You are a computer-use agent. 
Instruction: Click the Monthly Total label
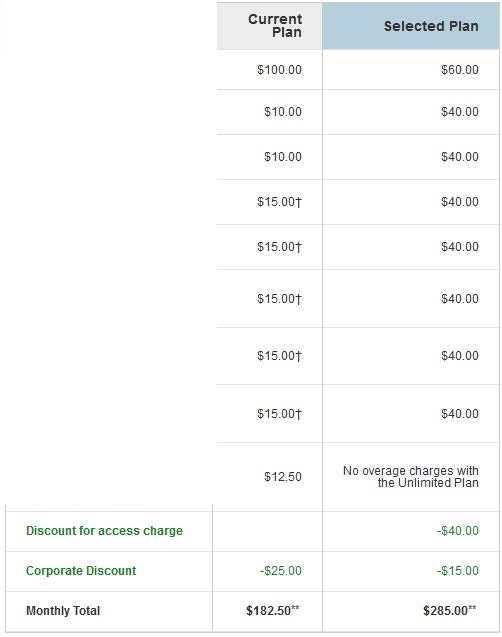point(63,610)
